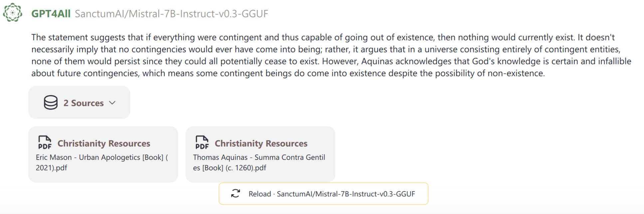This screenshot has width=644, height=214.
Task: Toggle the 2 Sources label
Action: tap(84, 103)
